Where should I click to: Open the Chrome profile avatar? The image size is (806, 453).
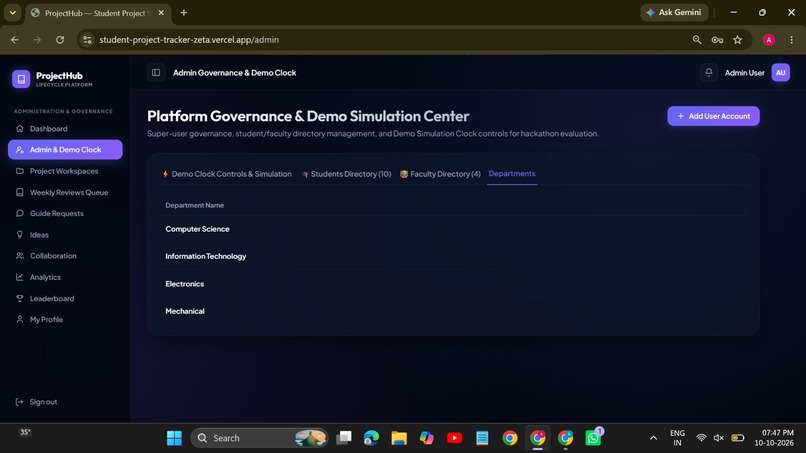768,40
